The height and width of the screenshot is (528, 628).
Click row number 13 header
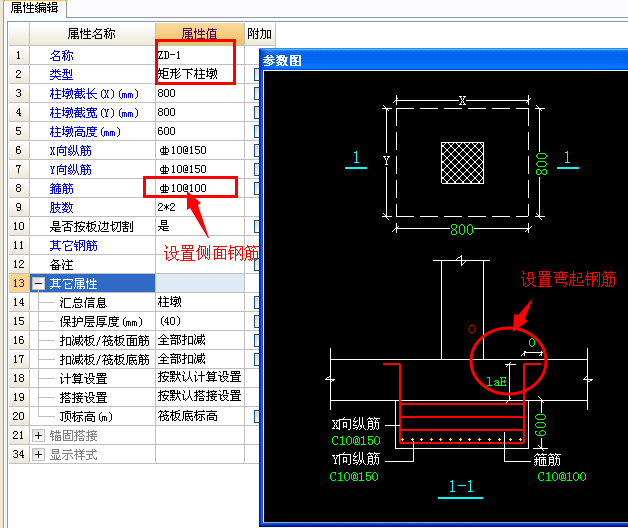[19, 284]
